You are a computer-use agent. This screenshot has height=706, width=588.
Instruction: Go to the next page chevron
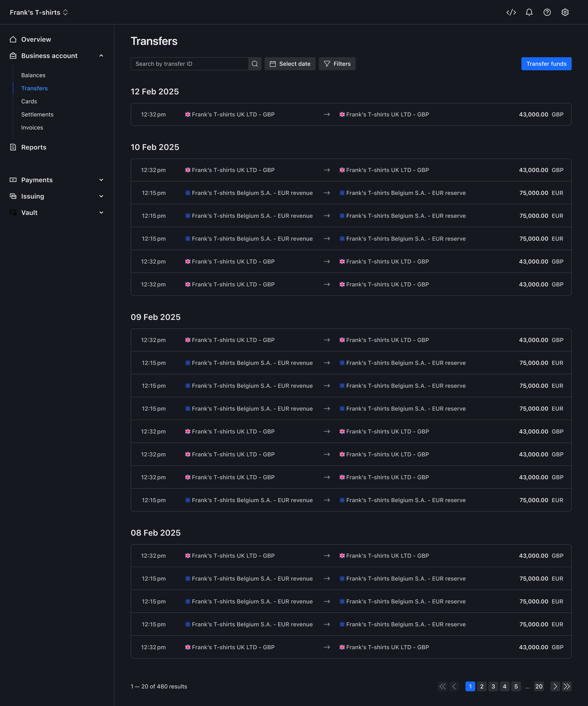555,686
